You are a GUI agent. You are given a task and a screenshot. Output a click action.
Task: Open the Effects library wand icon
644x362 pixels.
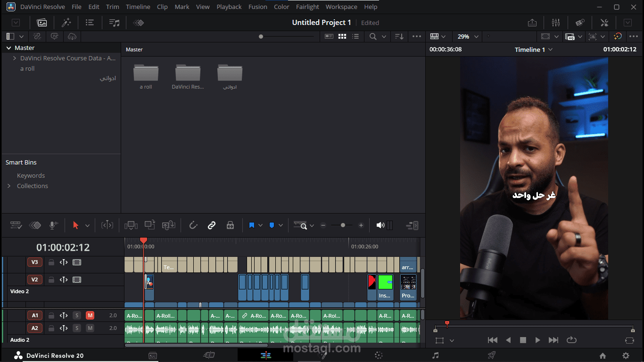coord(66,23)
